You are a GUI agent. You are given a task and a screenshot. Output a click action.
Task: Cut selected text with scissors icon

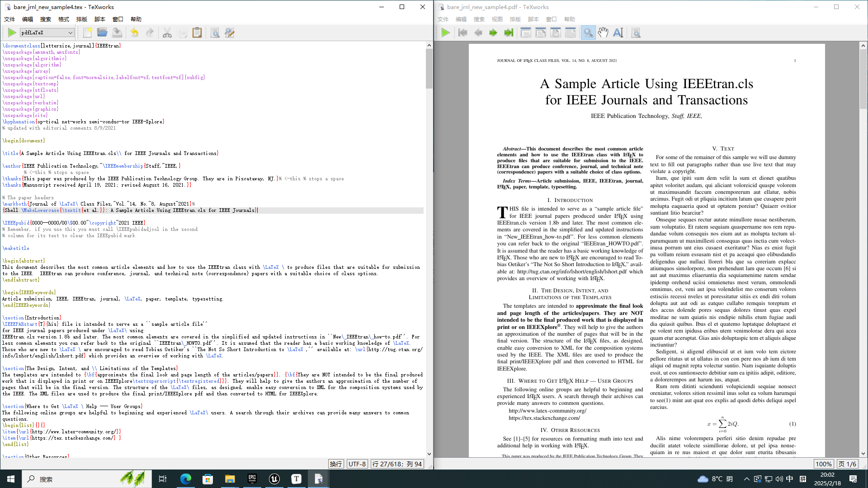(167, 33)
